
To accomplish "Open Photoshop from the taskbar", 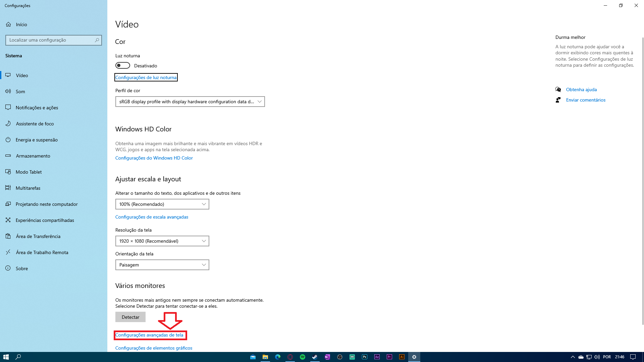I will point(364,357).
